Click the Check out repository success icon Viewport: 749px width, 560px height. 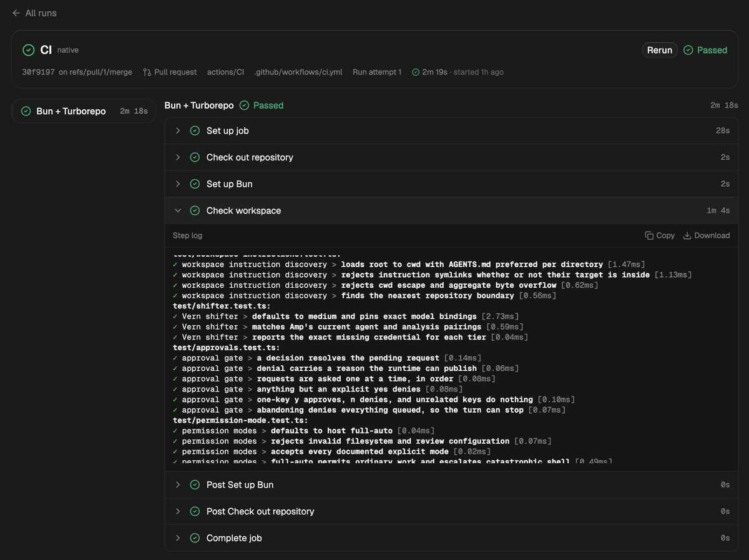click(195, 157)
